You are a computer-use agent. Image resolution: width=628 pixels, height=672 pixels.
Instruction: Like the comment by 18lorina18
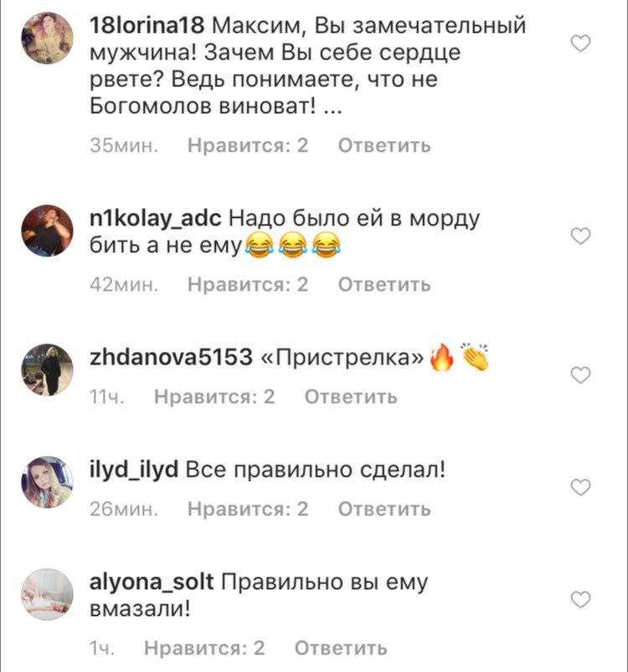581,44
